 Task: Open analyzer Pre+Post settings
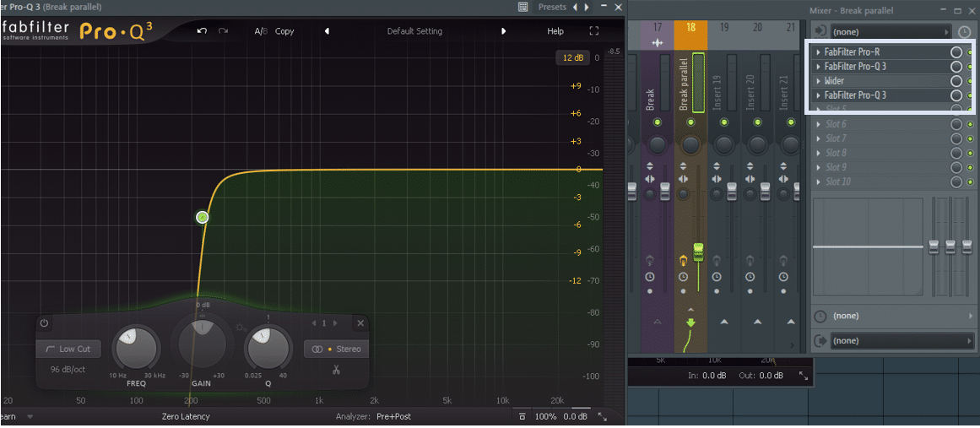click(393, 417)
